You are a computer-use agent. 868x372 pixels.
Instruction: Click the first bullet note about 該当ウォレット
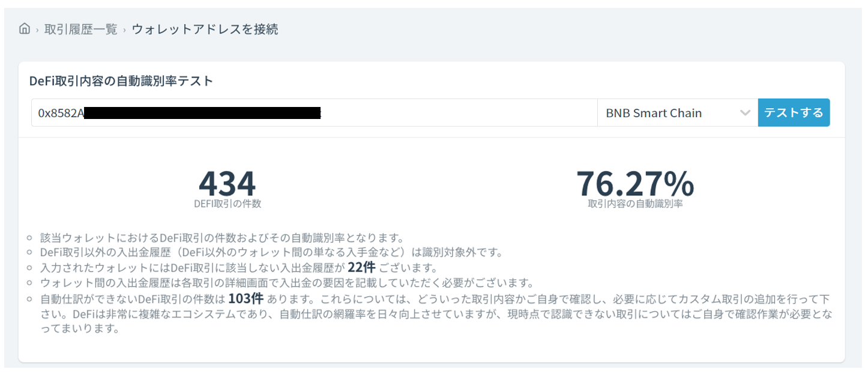point(222,237)
